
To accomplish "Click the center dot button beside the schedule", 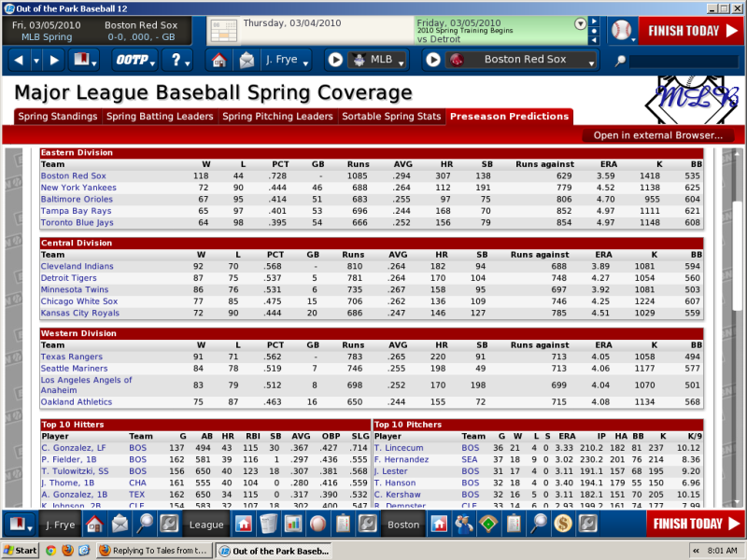I will click(594, 31).
